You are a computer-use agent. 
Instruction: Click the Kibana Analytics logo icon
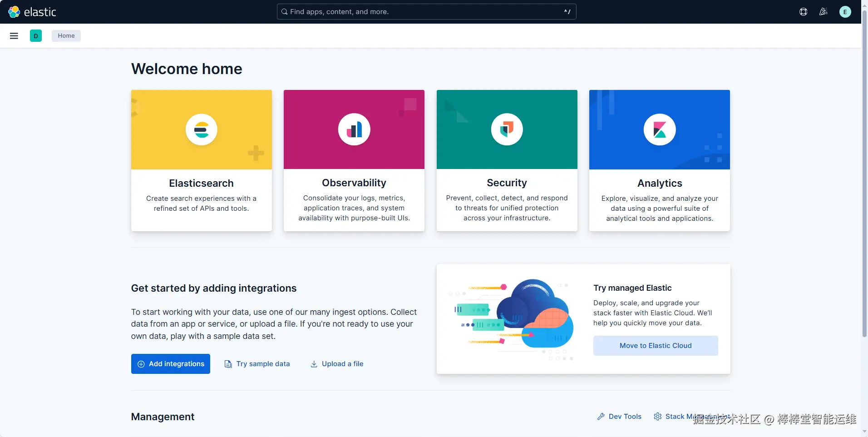click(x=660, y=129)
